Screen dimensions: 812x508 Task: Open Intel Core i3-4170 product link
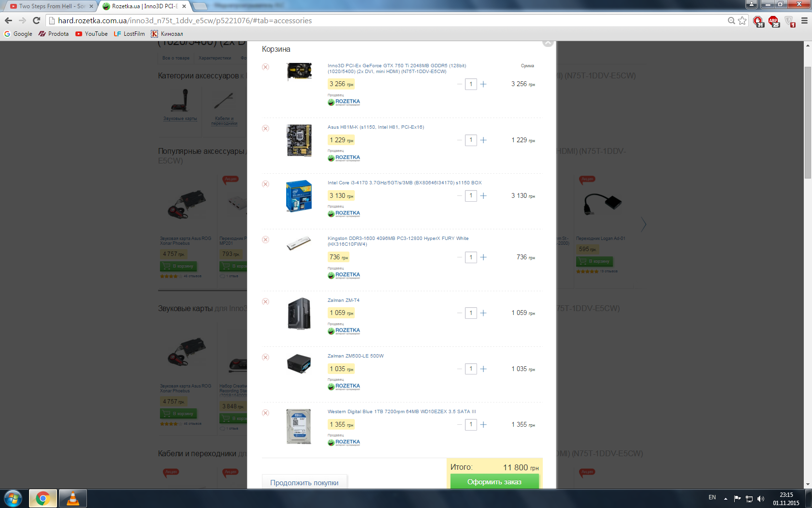405,183
